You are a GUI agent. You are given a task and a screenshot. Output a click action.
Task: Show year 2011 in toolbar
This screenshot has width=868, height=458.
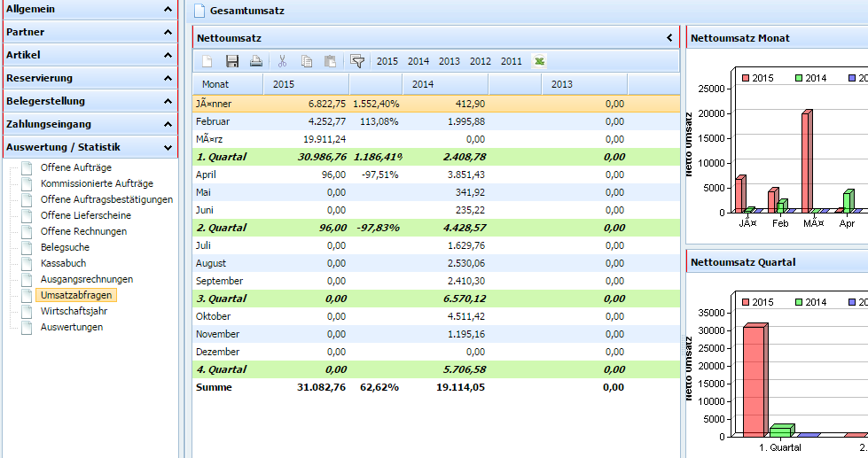click(512, 61)
